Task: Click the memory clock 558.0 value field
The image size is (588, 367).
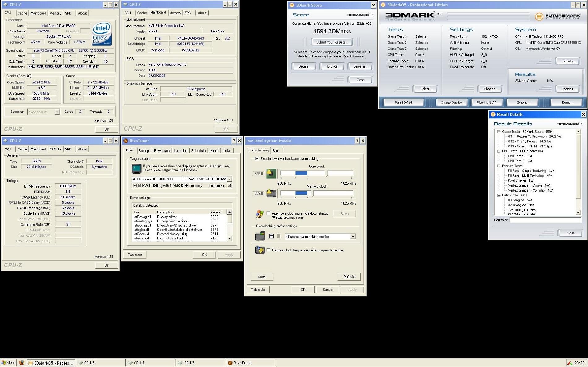Action: 258,194
